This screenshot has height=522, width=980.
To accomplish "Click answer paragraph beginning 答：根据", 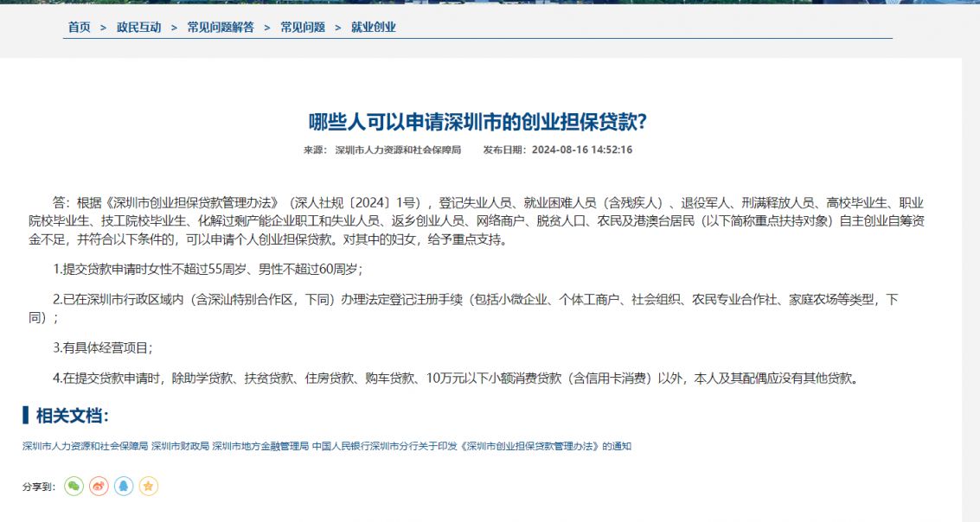I will pos(477,221).
